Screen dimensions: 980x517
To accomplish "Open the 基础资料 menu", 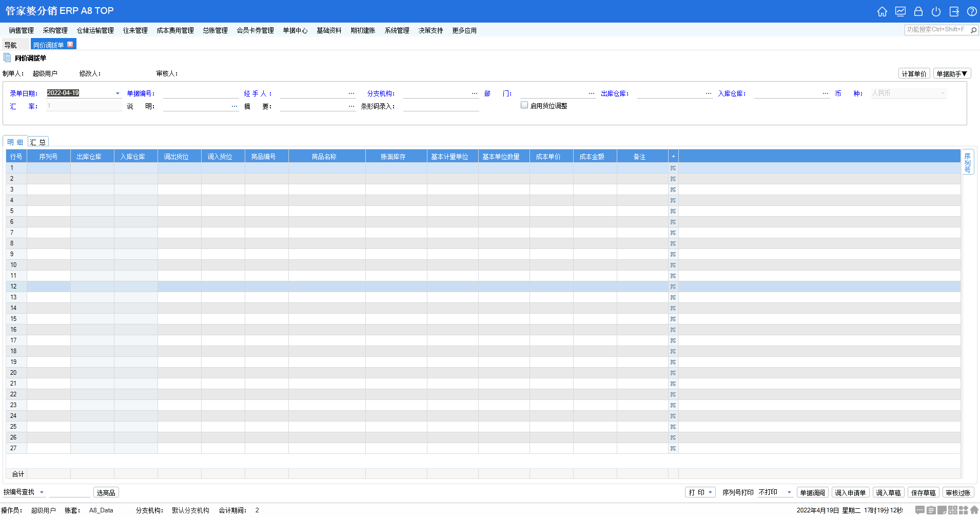I will point(329,30).
